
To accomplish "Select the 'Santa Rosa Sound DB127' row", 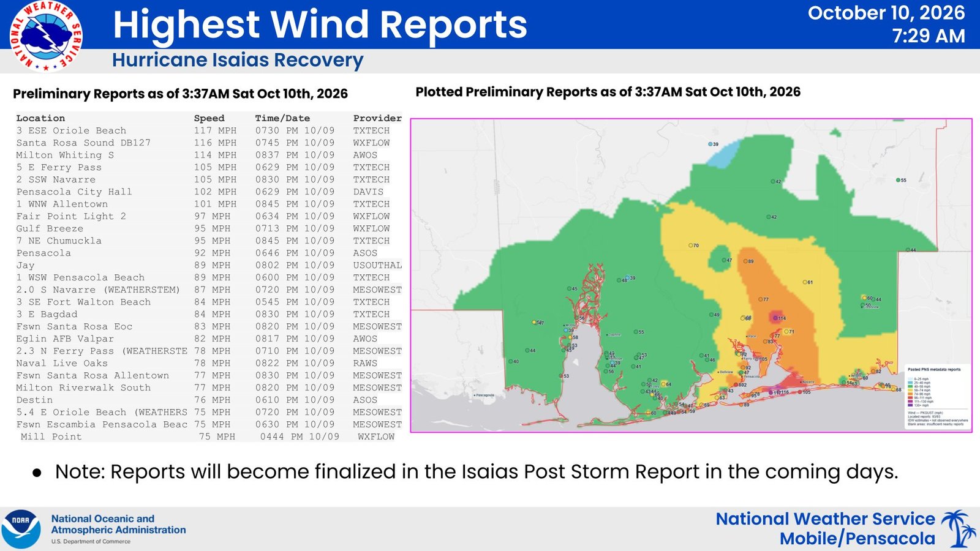I will 209,143.
